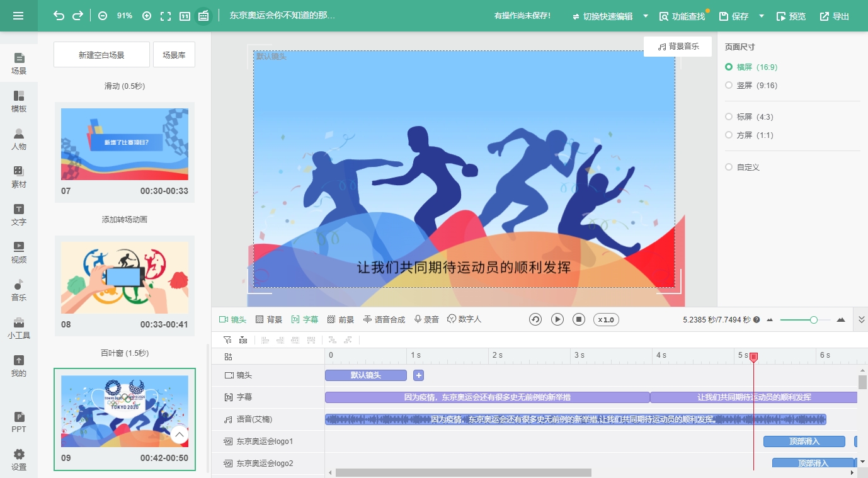Image resolution: width=868 pixels, height=478 pixels.
Task: Open the 小工具 widgets sidebar panel
Action: coord(19,328)
